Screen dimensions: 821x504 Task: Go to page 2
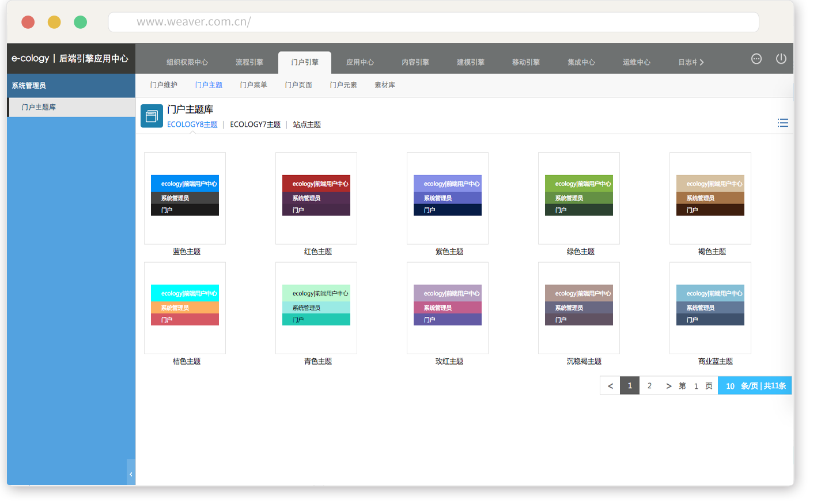[x=649, y=386]
